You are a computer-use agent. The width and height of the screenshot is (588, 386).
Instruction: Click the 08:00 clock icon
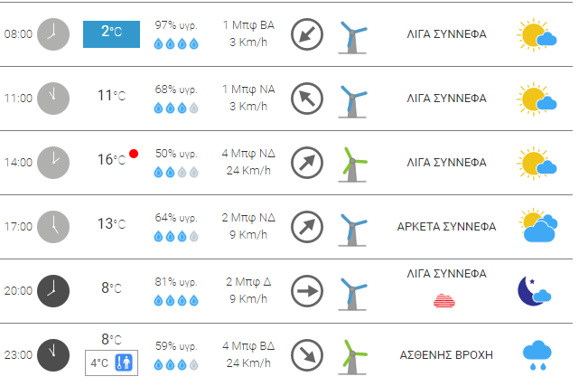coord(52,33)
